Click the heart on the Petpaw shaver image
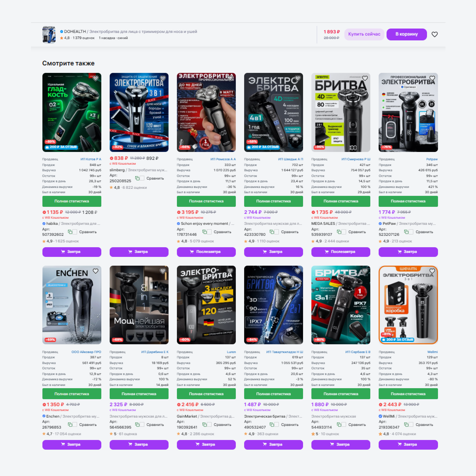The width and height of the screenshot is (476, 476). coord(432,78)
